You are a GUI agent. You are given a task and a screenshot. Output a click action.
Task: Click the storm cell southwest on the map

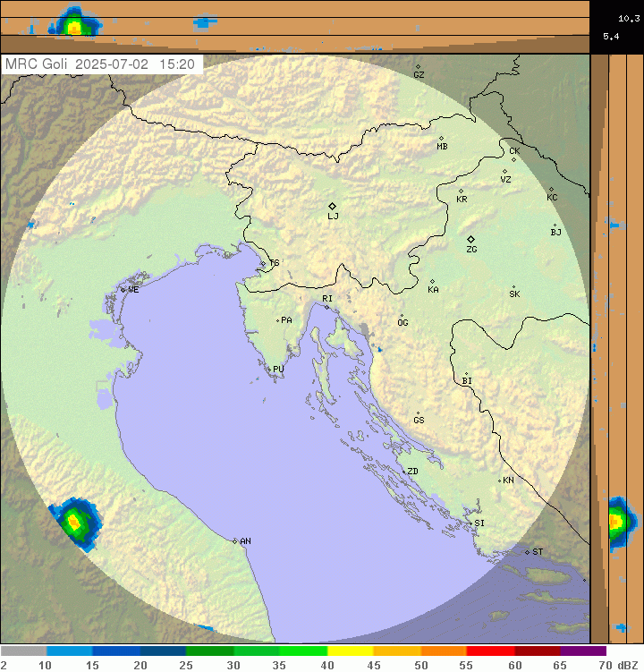point(75,523)
